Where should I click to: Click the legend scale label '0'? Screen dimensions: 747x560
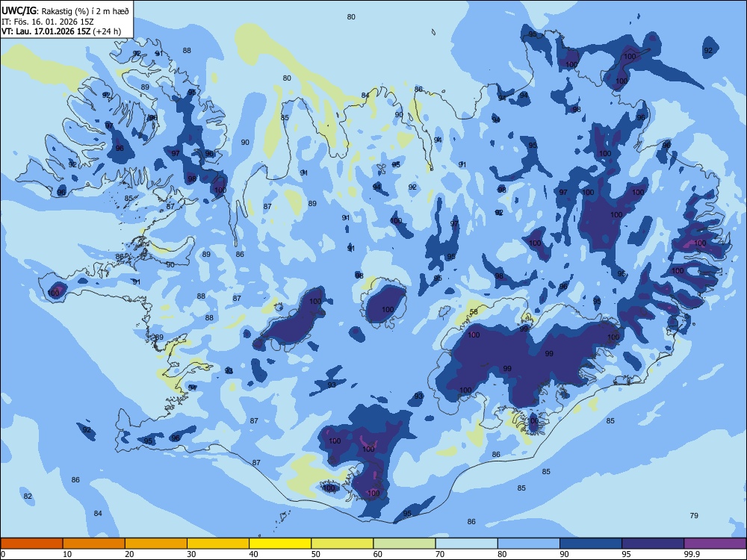pos(3,554)
